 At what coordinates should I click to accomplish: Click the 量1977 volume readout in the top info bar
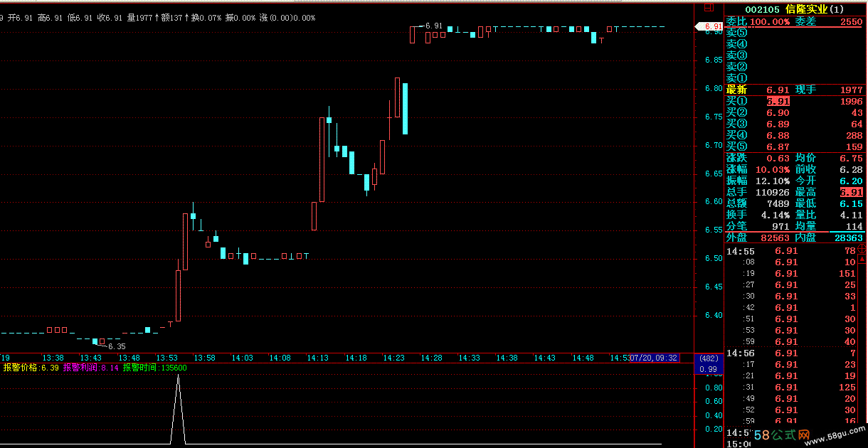143,17
